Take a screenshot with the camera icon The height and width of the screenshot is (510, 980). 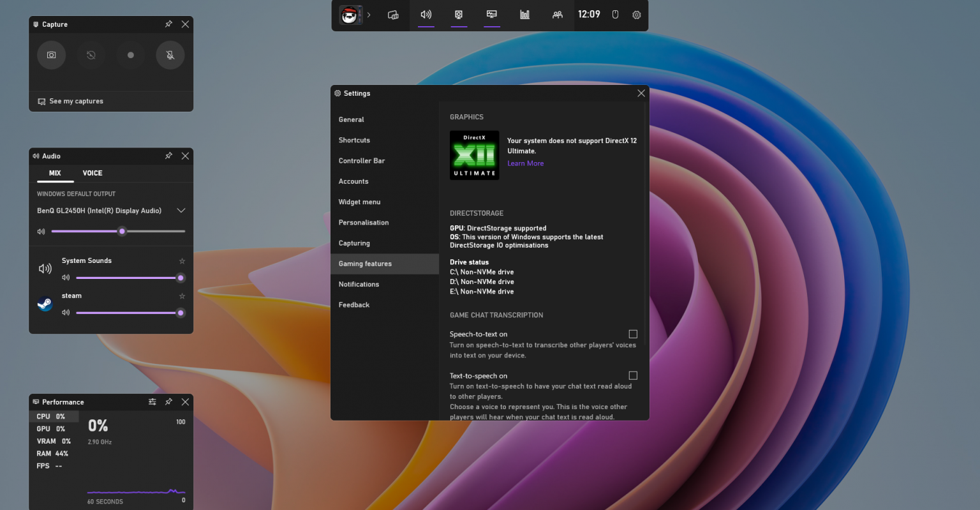(x=51, y=55)
